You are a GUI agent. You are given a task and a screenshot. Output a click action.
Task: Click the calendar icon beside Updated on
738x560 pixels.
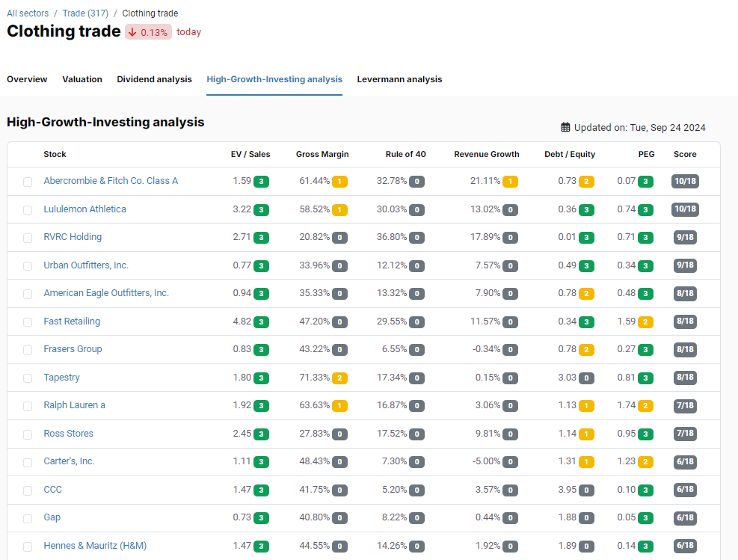point(565,127)
